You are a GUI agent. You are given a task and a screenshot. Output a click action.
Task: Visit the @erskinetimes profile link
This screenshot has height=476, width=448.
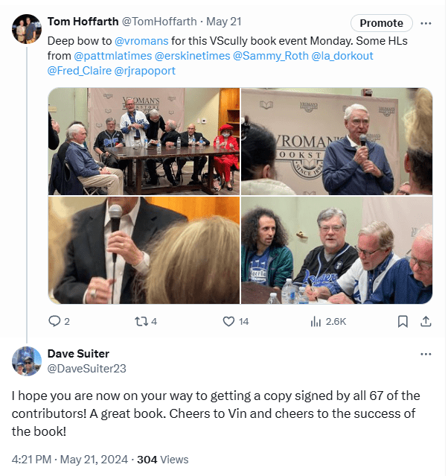[192, 56]
